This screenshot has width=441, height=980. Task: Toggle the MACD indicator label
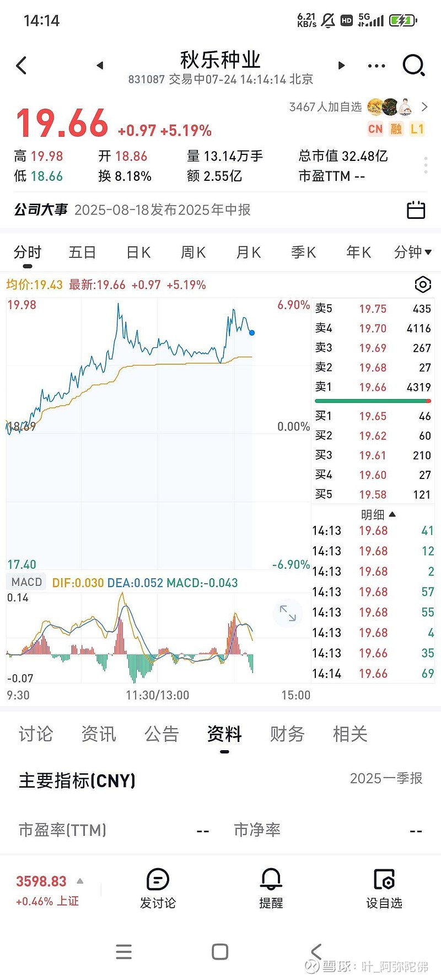coord(26,582)
